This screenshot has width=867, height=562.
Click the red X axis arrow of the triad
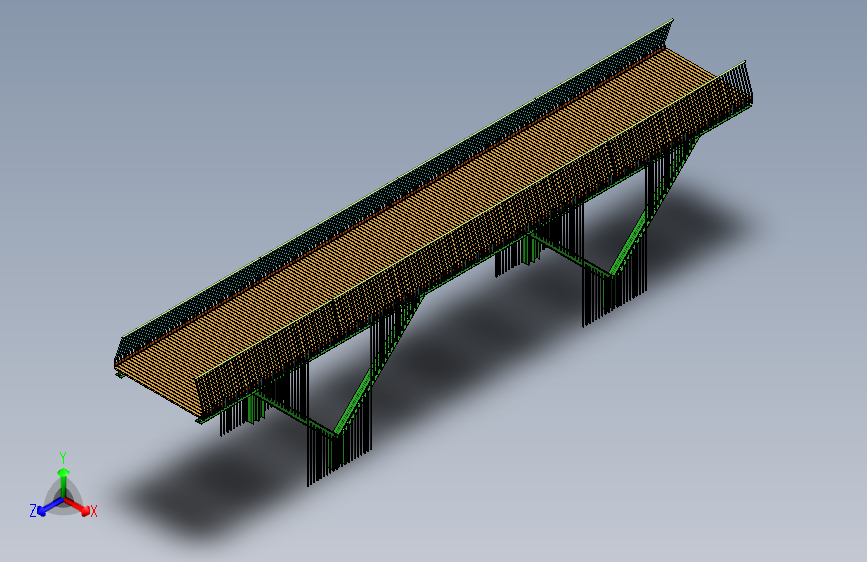click(79, 506)
